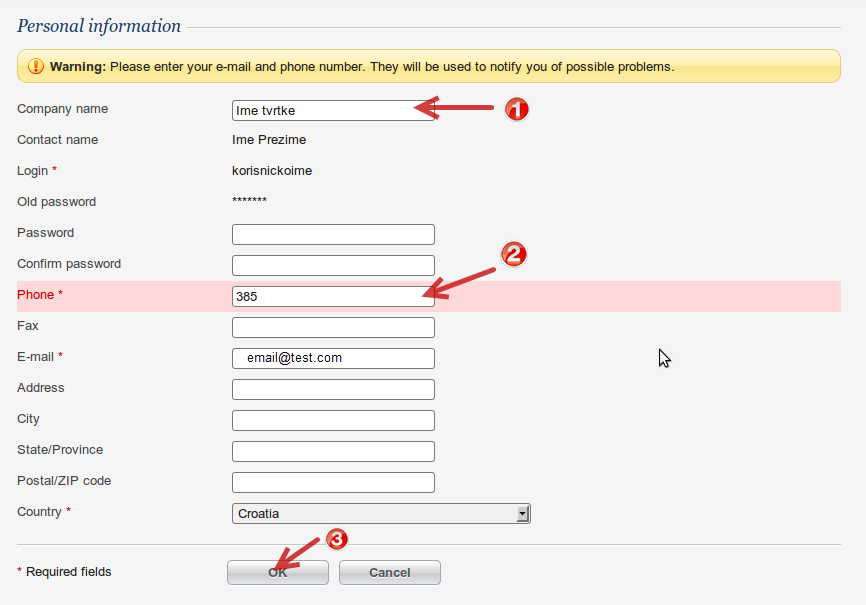Click into the Password field
Image resolution: width=866 pixels, height=605 pixels.
(333, 234)
